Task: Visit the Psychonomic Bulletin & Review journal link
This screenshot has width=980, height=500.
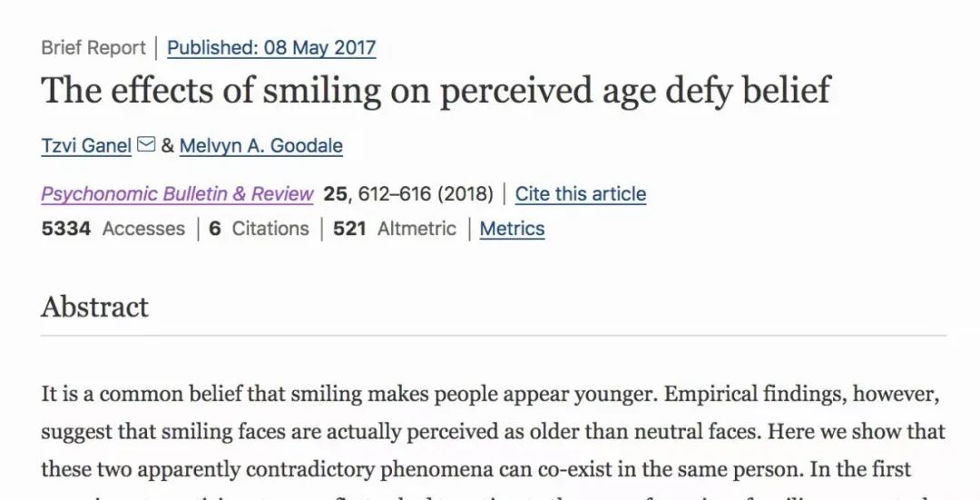Action: coord(177,194)
